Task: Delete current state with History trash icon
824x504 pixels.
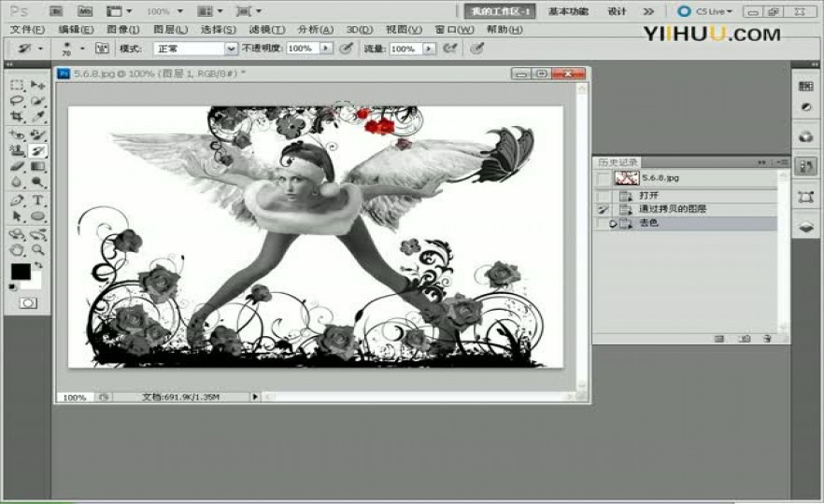Action: click(767, 339)
